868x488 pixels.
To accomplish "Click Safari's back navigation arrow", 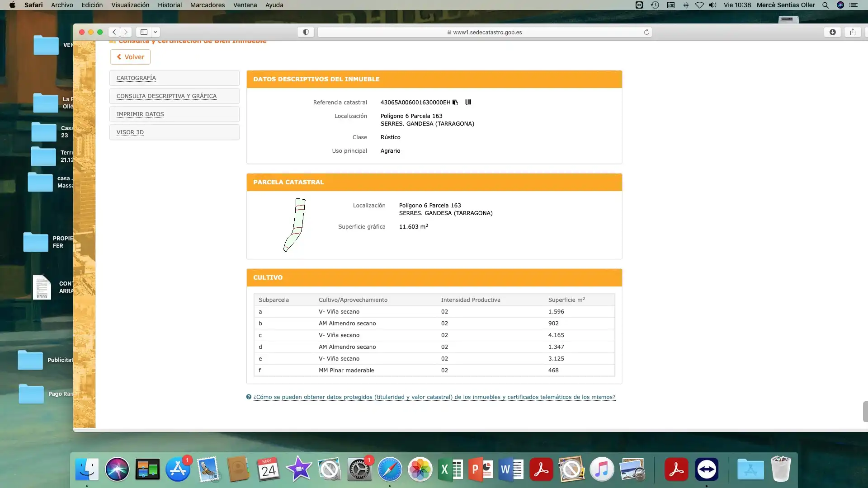I will pos(114,32).
